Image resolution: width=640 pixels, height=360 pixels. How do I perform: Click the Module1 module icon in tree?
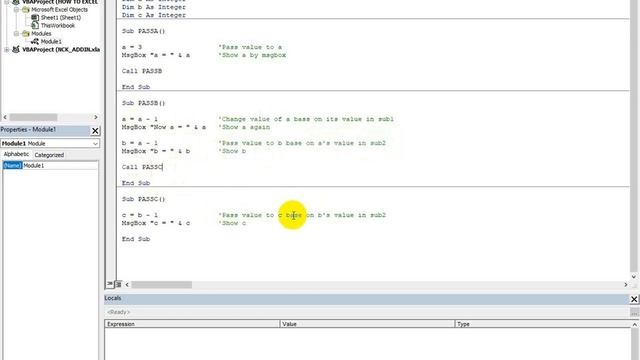click(35, 41)
